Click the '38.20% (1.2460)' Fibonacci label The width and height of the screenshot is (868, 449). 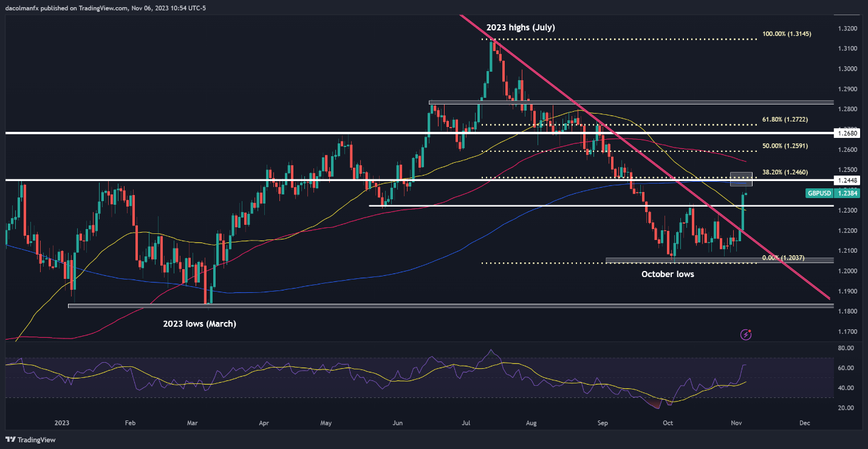point(784,172)
